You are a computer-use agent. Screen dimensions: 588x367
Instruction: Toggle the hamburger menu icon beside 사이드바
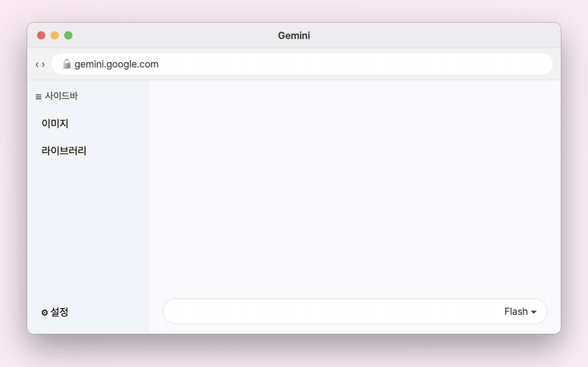pos(39,97)
